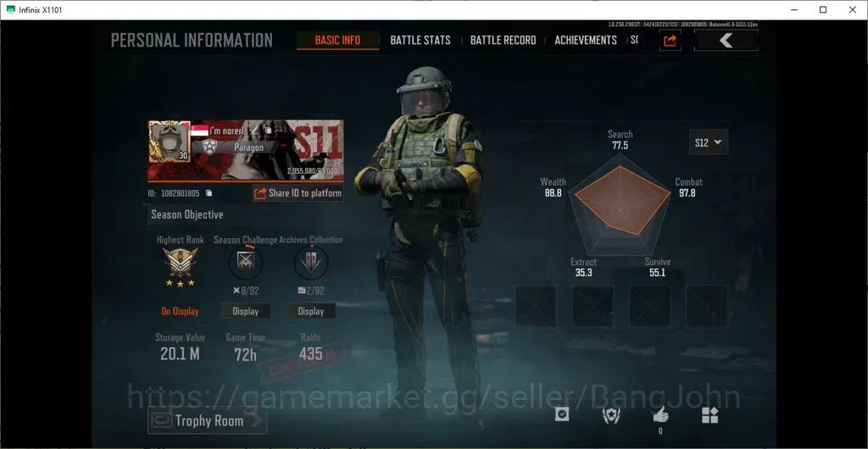Click the checkmark card icon at bottom
This screenshot has width=868, height=449.
pos(562,414)
